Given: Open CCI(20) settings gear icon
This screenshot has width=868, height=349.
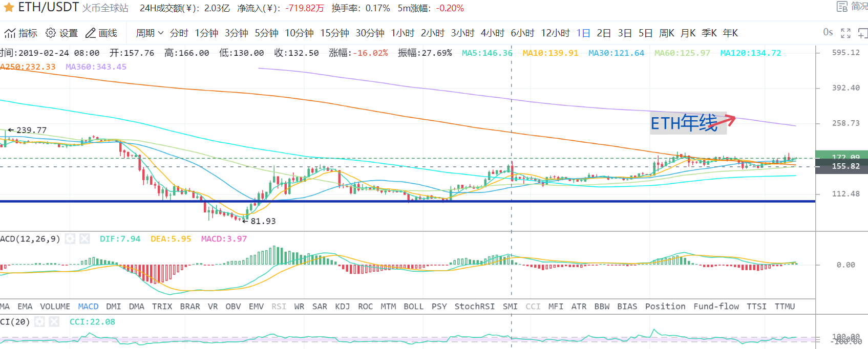Looking at the screenshot, I should point(39,322).
